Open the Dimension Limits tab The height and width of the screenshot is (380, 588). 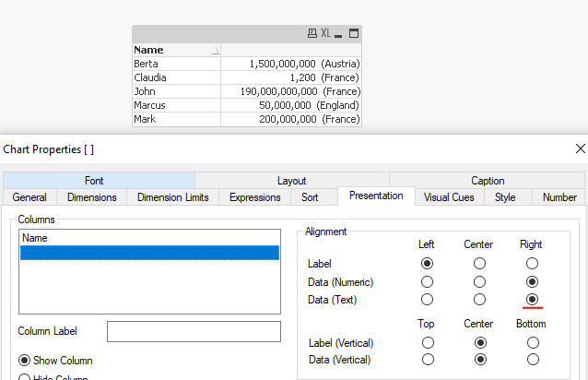pos(173,196)
